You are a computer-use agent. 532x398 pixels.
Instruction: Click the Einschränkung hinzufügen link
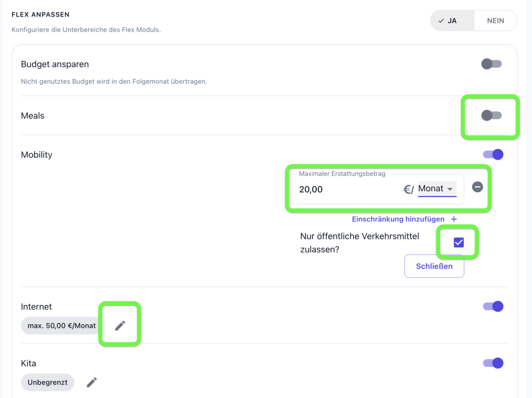[x=398, y=219]
